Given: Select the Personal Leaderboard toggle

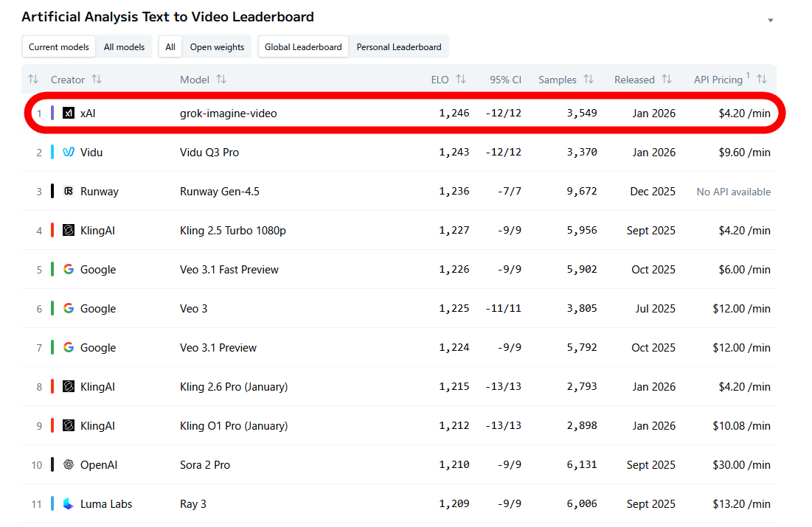Looking at the screenshot, I should pyautogui.click(x=399, y=47).
